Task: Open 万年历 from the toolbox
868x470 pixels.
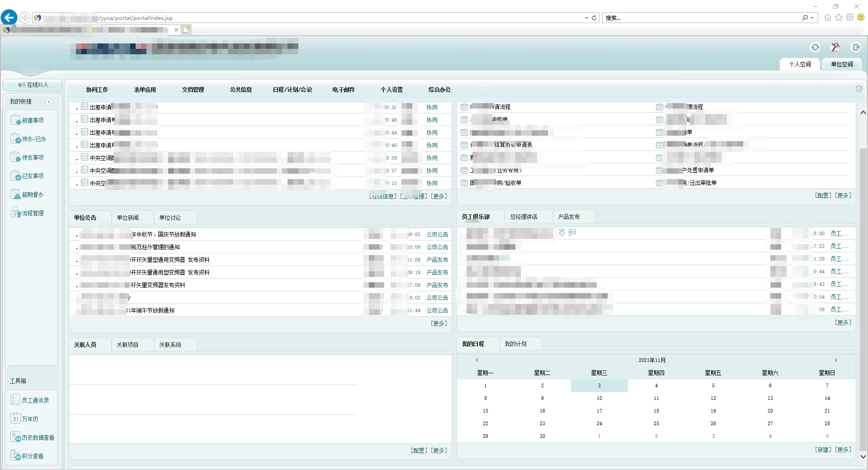Action: coord(15,418)
